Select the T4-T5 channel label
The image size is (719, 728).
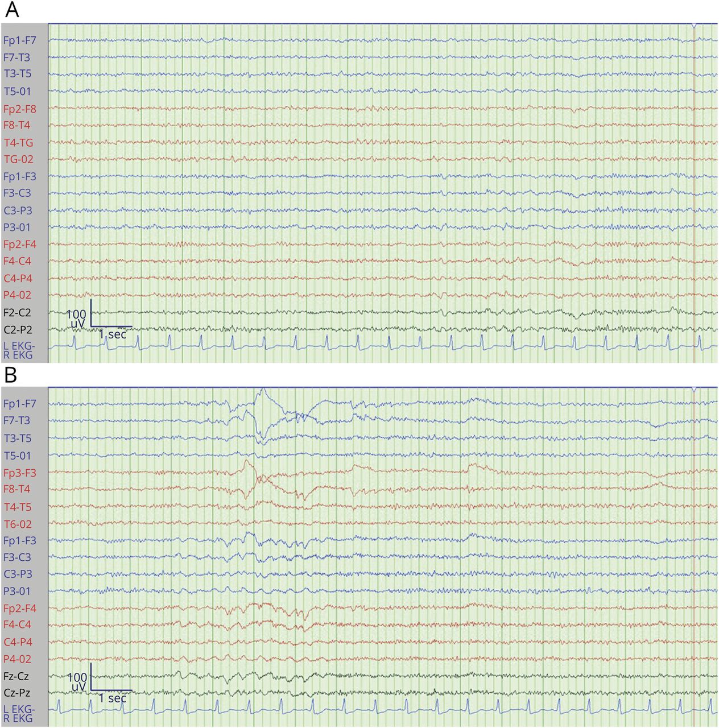(x=18, y=507)
